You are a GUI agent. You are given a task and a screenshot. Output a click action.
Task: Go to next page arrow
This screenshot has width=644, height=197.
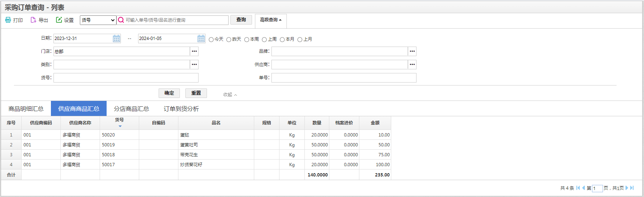click(x=626, y=188)
